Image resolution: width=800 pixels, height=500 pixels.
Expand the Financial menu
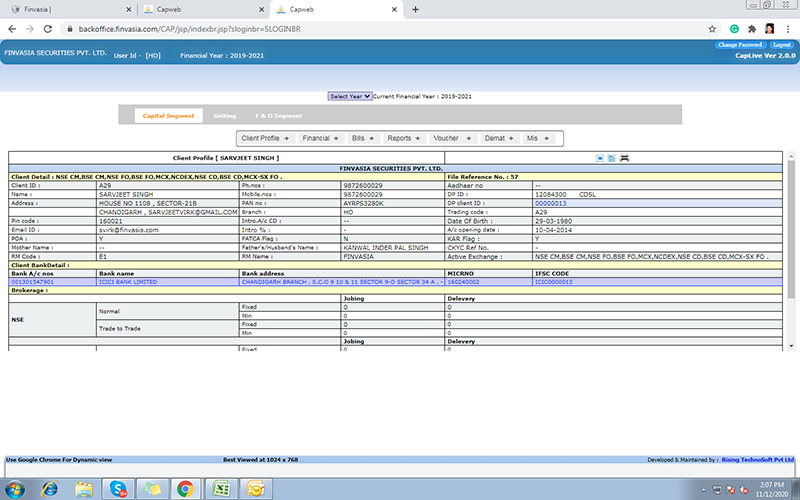(320, 138)
